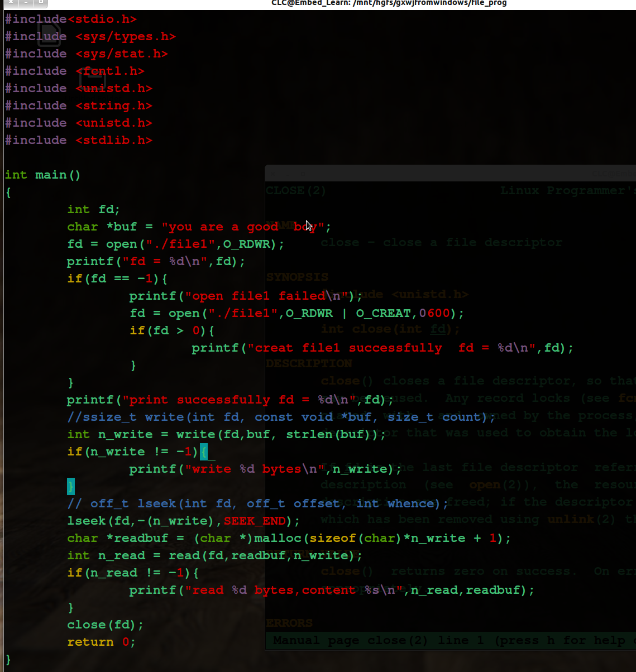Click the string "you are a good boy"

coord(243,227)
